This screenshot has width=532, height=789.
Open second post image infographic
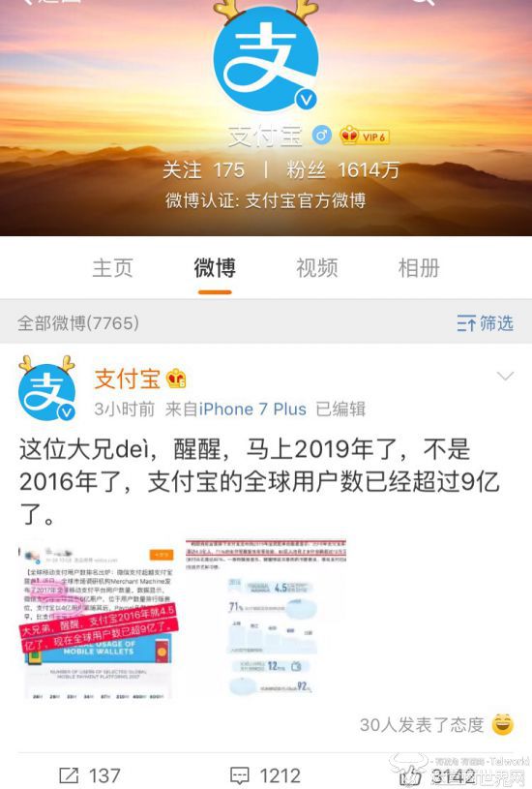pyautogui.click(x=265, y=618)
